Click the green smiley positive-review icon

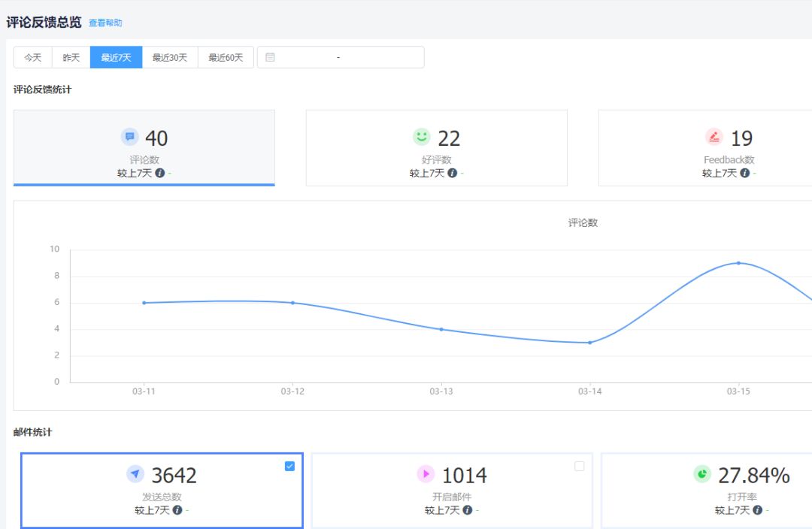422,137
